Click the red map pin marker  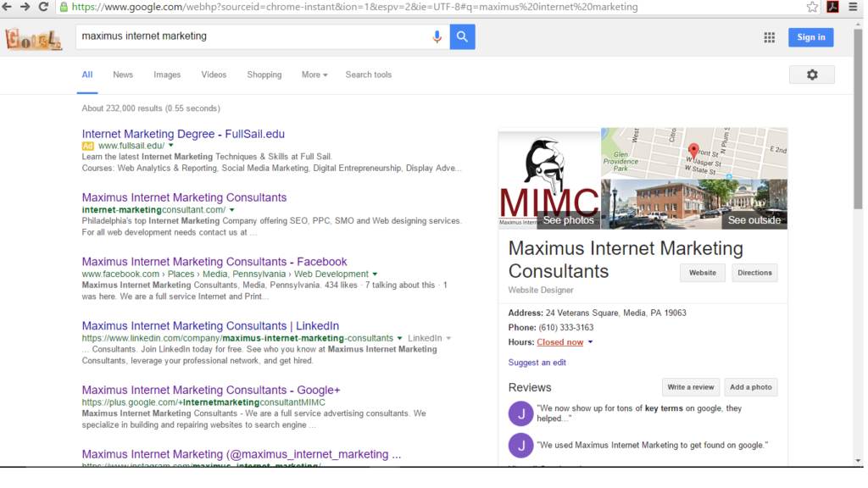click(x=693, y=150)
